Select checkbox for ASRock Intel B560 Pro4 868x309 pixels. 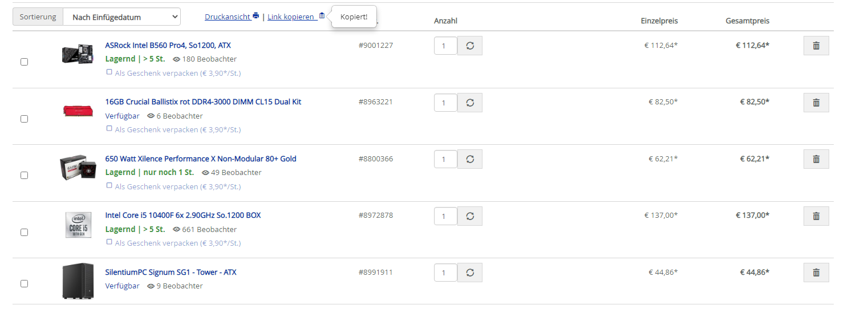24,62
